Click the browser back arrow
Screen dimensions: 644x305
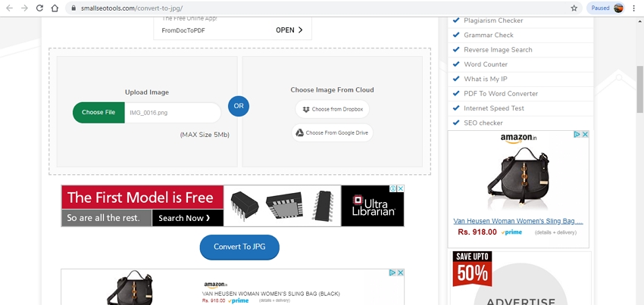pyautogui.click(x=8, y=8)
